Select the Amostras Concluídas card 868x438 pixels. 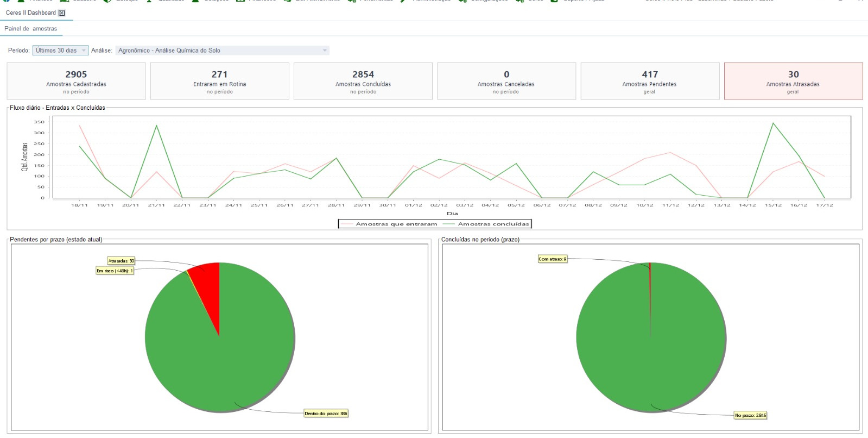click(363, 82)
